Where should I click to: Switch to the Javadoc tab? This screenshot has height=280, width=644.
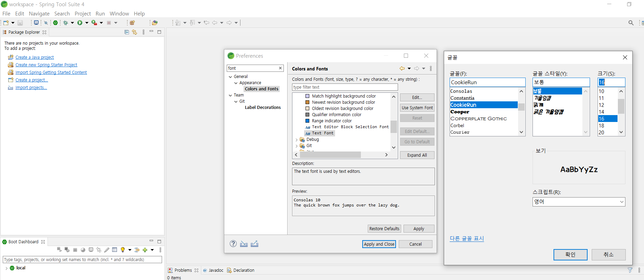coord(213,270)
